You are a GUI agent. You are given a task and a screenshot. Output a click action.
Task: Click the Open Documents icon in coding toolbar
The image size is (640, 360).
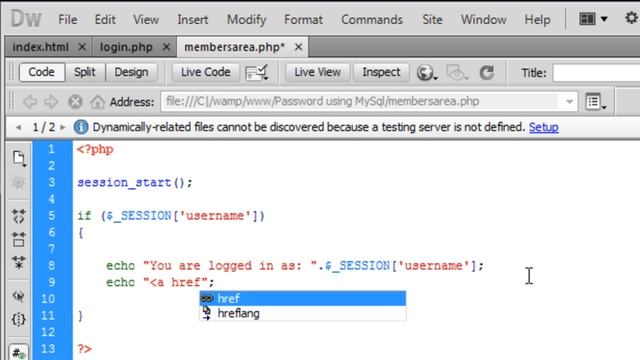coord(19,158)
